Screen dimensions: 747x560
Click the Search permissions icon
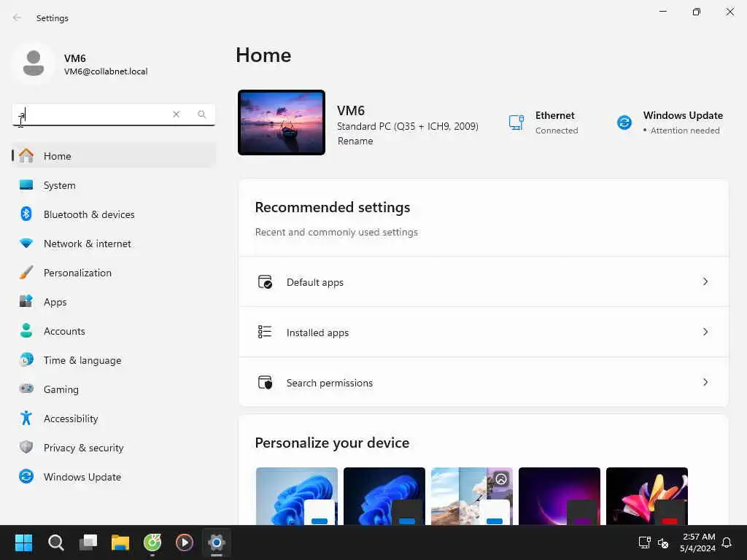265,382
